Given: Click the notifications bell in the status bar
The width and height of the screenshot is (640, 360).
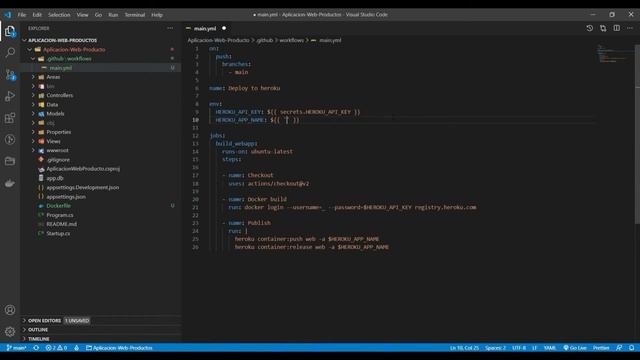Looking at the screenshot, I should (x=631, y=348).
